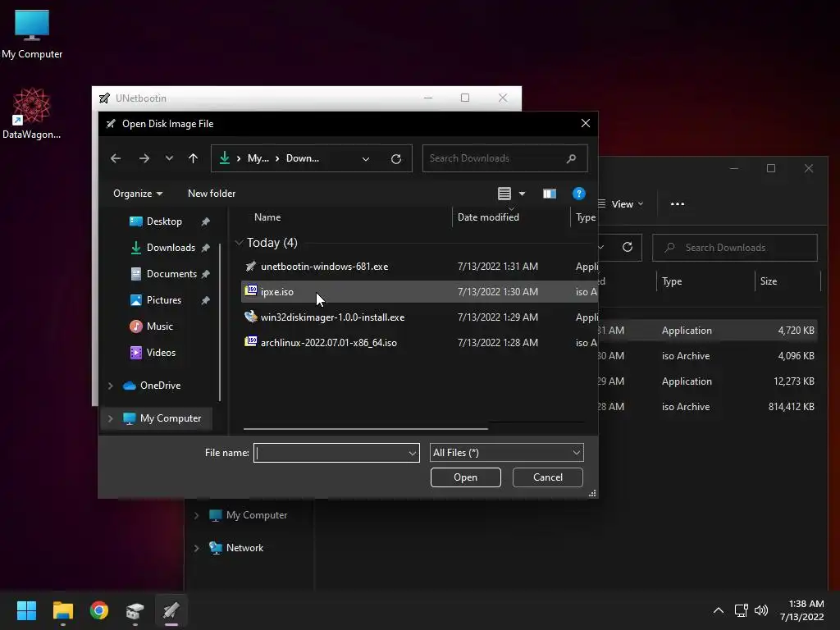840x630 pixels.
Task: Open the All Files (*) file type dropdown
Action: tap(506, 453)
